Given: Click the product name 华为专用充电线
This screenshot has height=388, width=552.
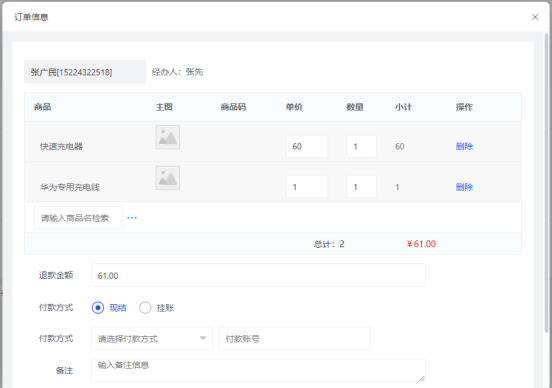Looking at the screenshot, I should pos(70,187).
